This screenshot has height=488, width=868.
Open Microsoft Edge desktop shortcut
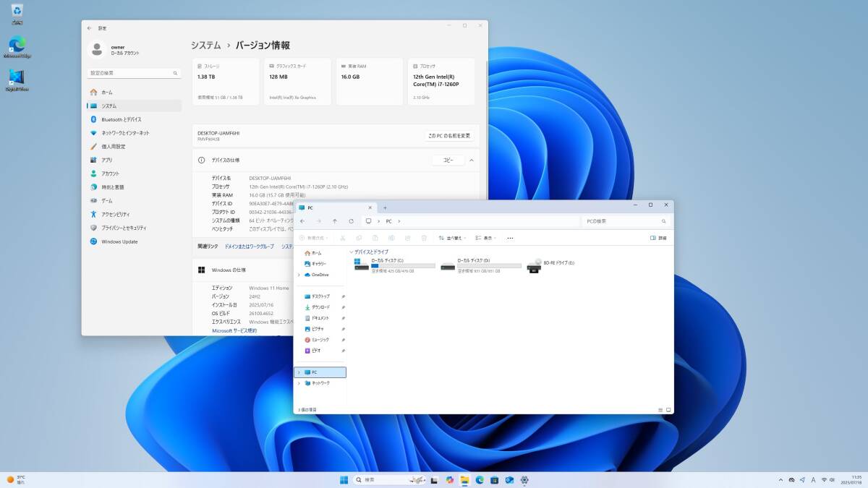(x=17, y=47)
